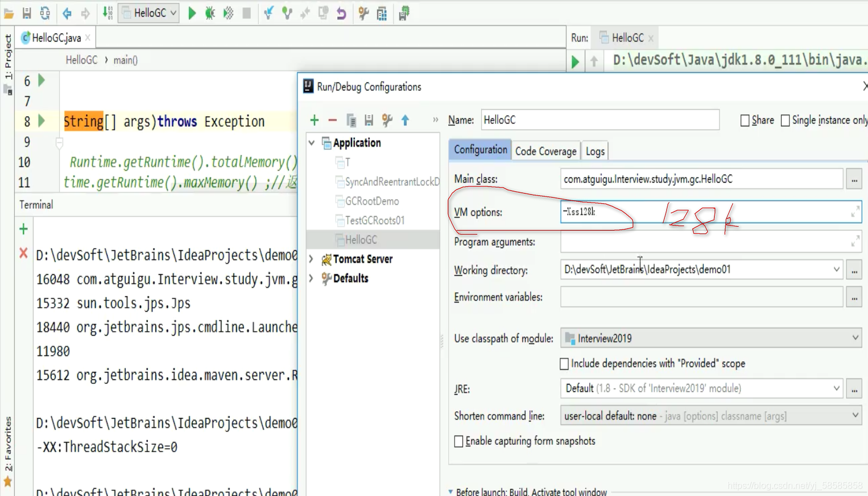This screenshot has height=496, width=868.
Task: Click the VCS Update Project icon
Action: pyautogui.click(x=269, y=13)
